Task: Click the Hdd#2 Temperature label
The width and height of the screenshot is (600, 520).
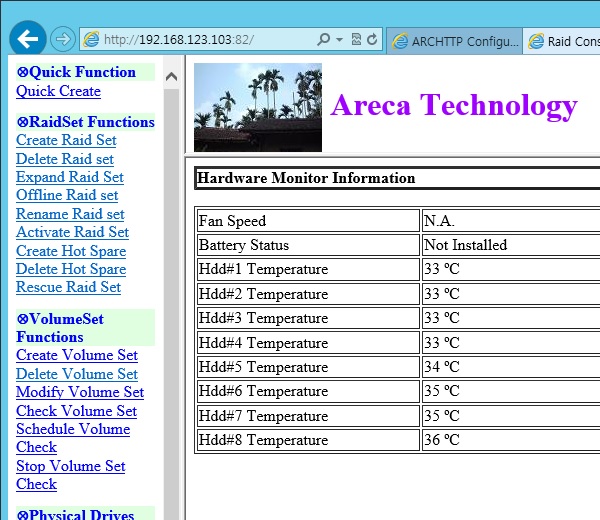Action: coord(263,294)
